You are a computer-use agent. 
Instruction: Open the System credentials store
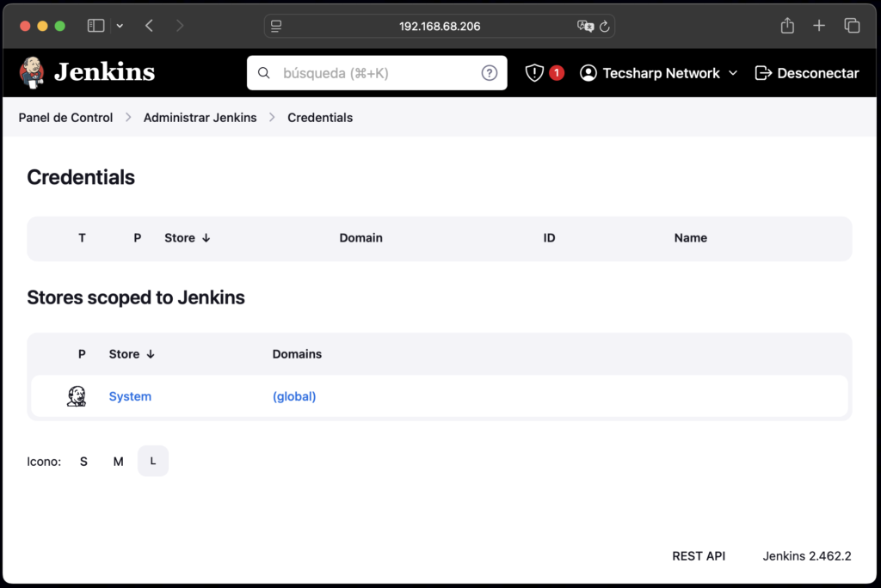(130, 396)
